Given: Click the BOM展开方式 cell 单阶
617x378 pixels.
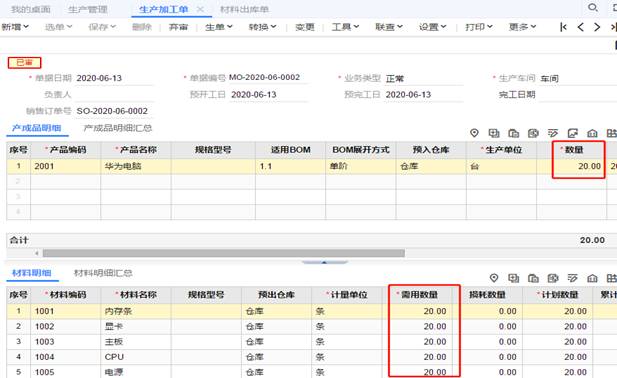Looking at the screenshot, I should 361,166.
